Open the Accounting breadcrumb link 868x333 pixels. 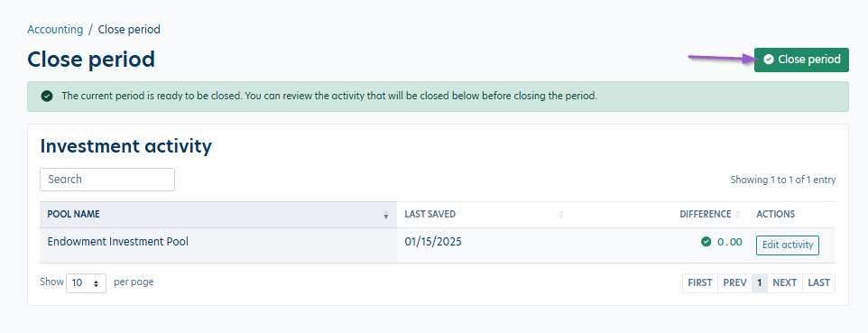55,30
